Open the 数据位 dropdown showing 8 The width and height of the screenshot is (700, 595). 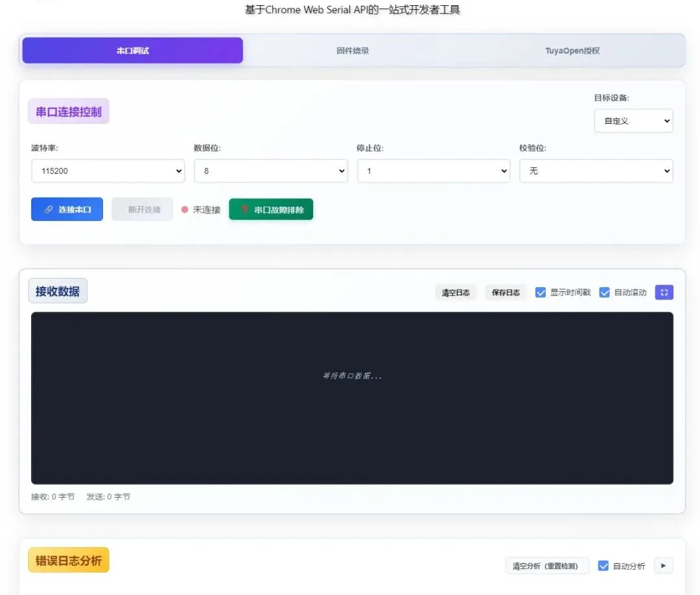click(271, 171)
